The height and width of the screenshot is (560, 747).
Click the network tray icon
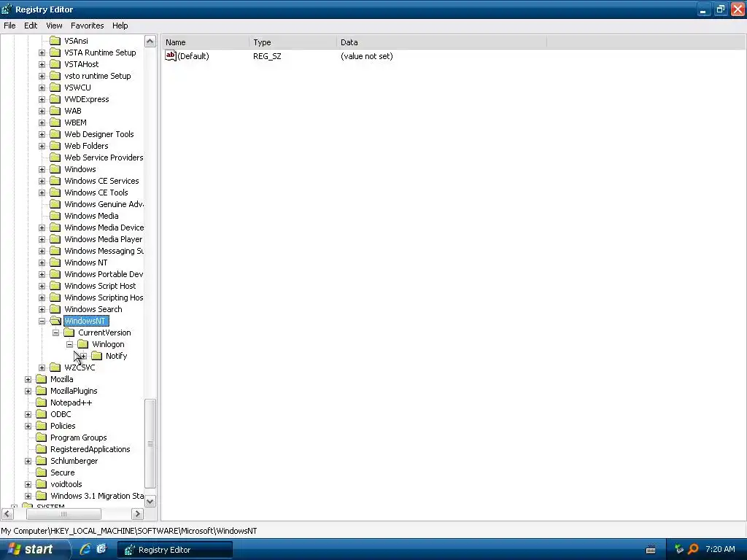pos(679,549)
